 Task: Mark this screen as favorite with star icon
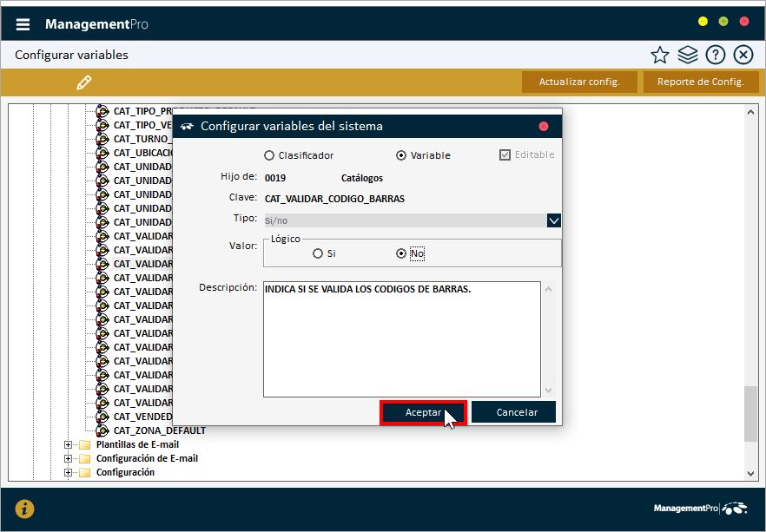tap(659, 56)
